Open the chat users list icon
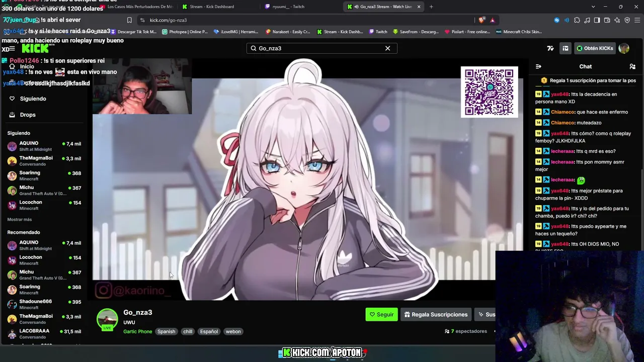 tap(632, 66)
